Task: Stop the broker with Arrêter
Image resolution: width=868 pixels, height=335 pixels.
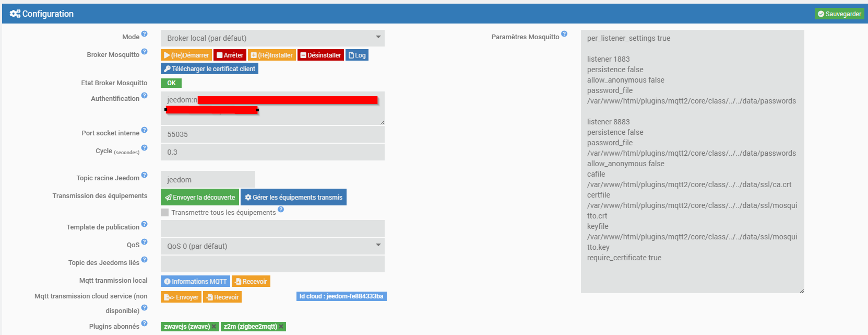Action: [x=230, y=55]
